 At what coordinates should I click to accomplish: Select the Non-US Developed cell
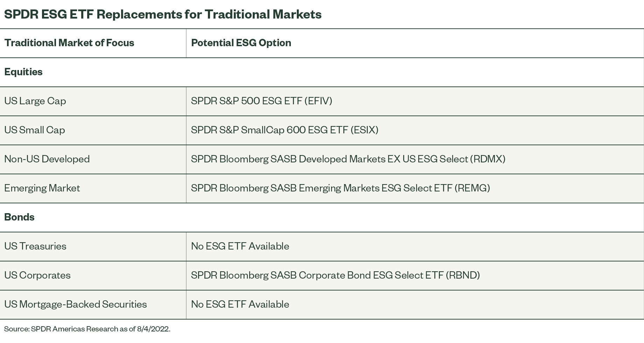[47, 159]
